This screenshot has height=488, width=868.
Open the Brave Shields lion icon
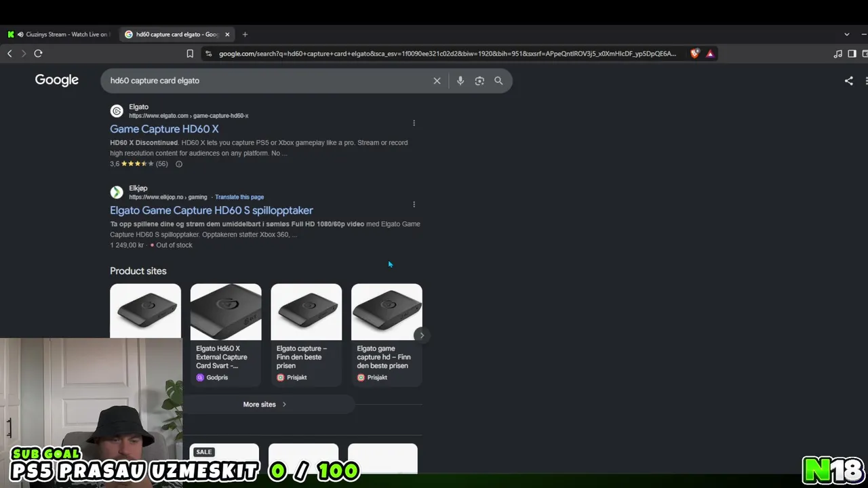(694, 54)
